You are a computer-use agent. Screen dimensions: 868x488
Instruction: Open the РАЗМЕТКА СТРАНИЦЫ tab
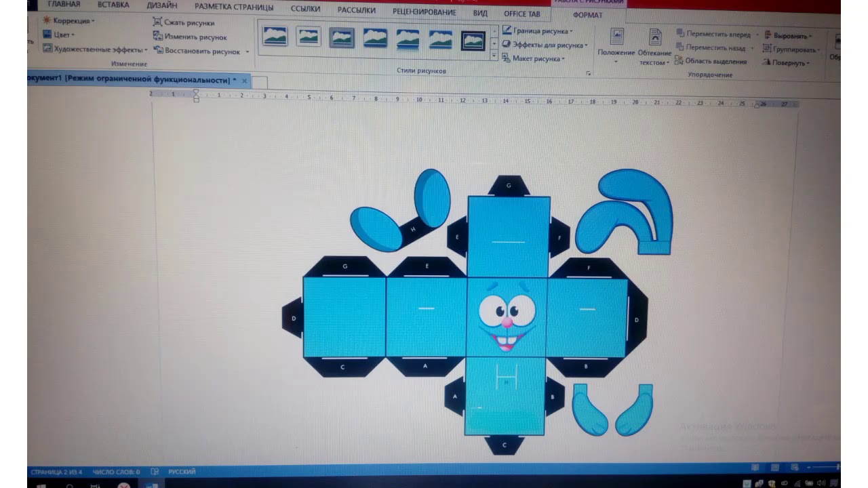234,7
